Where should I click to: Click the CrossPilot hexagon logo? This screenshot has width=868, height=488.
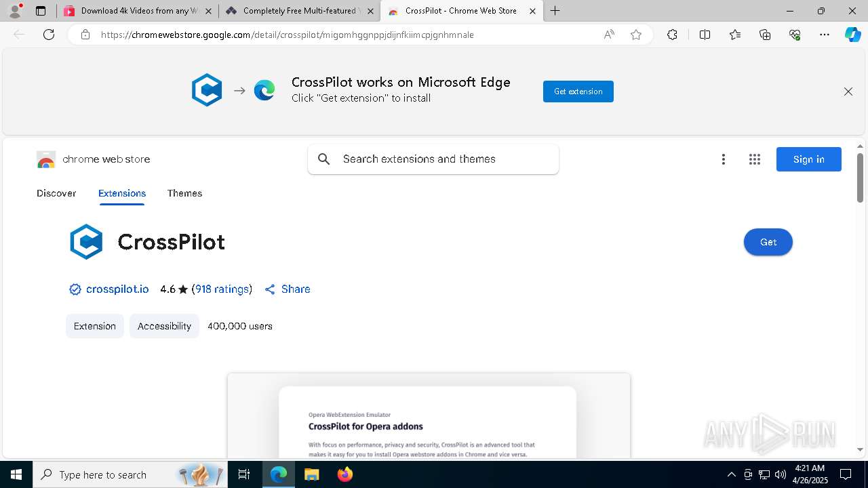pos(86,242)
